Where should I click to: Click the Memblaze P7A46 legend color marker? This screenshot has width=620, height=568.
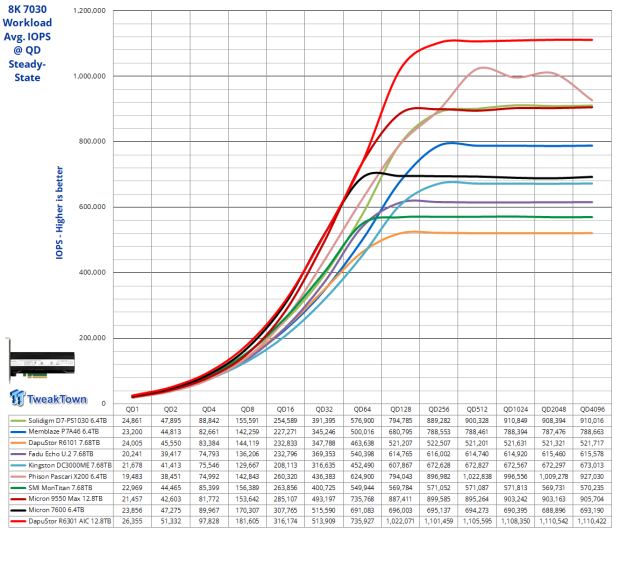(x=15, y=431)
